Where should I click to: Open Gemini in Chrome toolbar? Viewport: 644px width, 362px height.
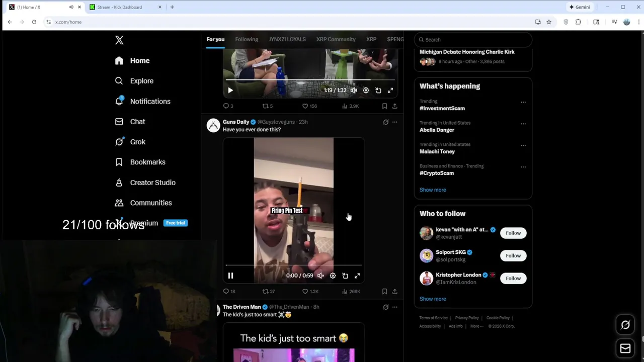[x=579, y=7]
